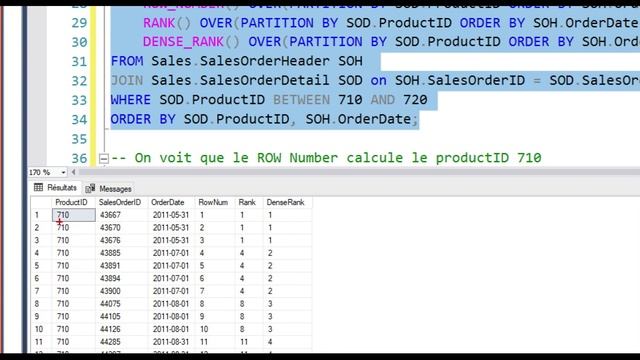Select SalesOrderID cell 43894
Screen dimensions: 640x360
(x=122, y=278)
